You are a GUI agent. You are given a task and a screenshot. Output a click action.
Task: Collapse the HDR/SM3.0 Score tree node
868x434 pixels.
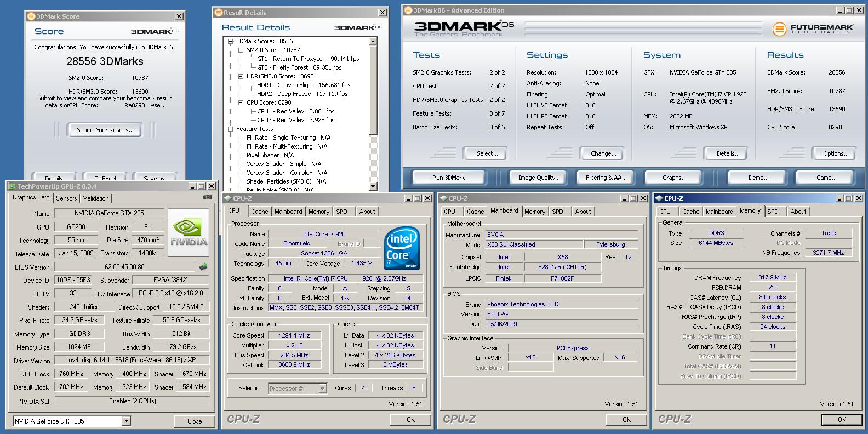(241, 76)
